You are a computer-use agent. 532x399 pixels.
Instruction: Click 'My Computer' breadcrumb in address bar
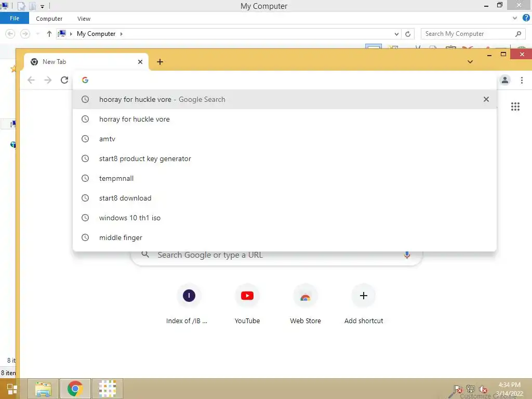(96, 34)
